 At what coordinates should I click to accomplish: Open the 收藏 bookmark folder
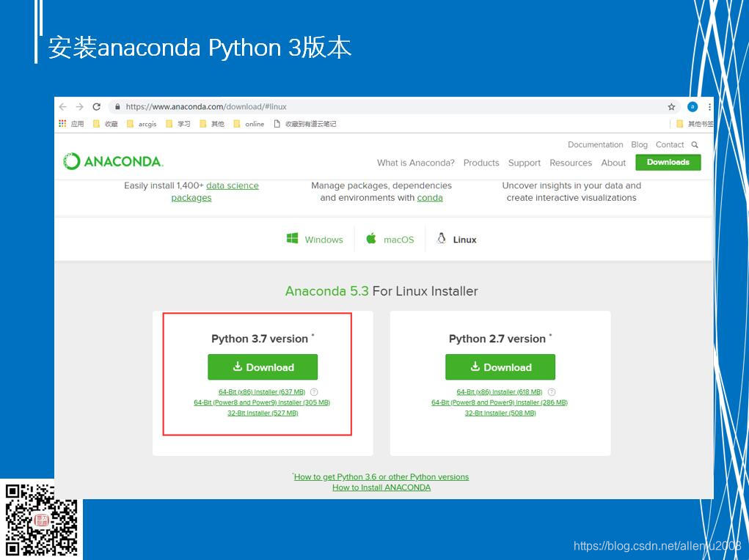105,124
